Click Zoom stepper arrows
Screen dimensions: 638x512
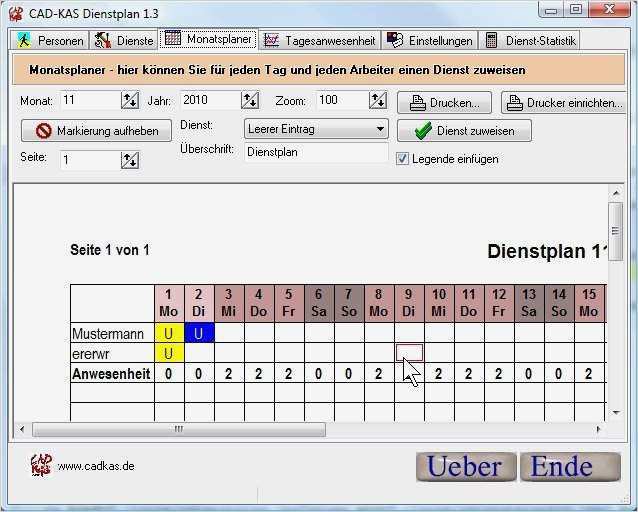click(378, 100)
